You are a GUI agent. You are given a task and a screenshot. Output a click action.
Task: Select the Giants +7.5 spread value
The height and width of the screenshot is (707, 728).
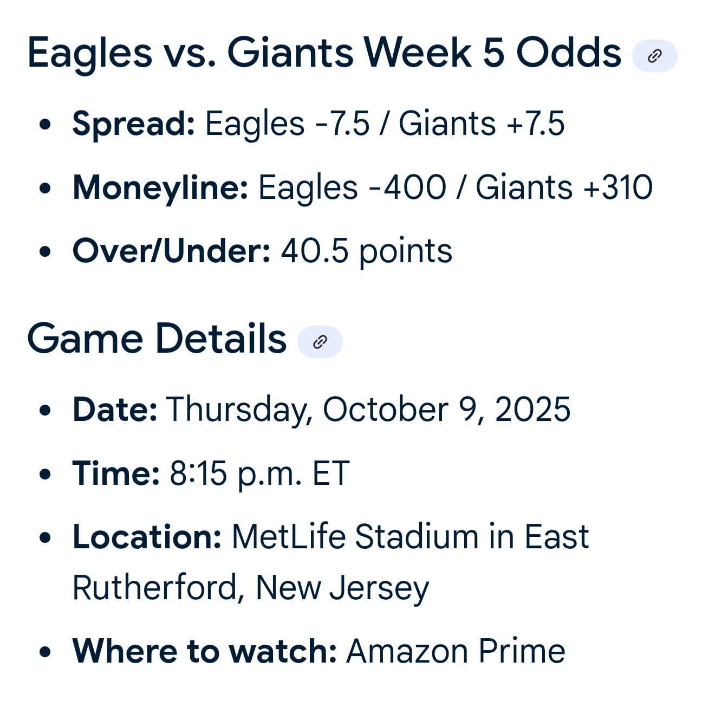click(x=482, y=124)
